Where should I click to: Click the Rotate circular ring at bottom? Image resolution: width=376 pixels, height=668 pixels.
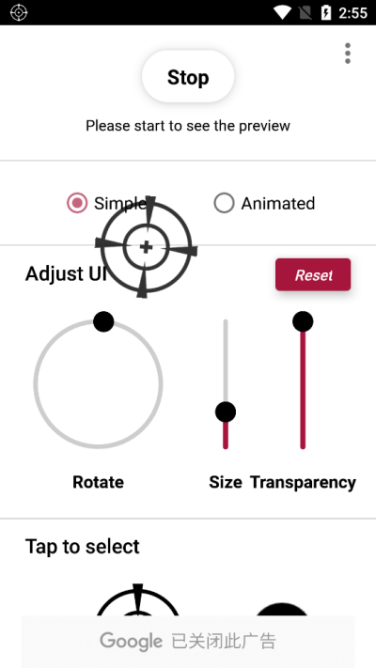coord(98,446)
